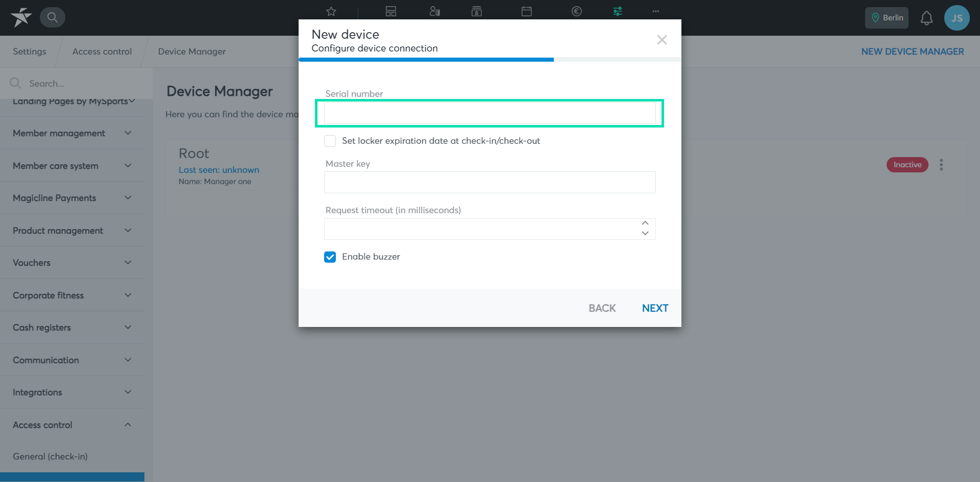Click 'Name: Manager one' text

pos(215,182)
